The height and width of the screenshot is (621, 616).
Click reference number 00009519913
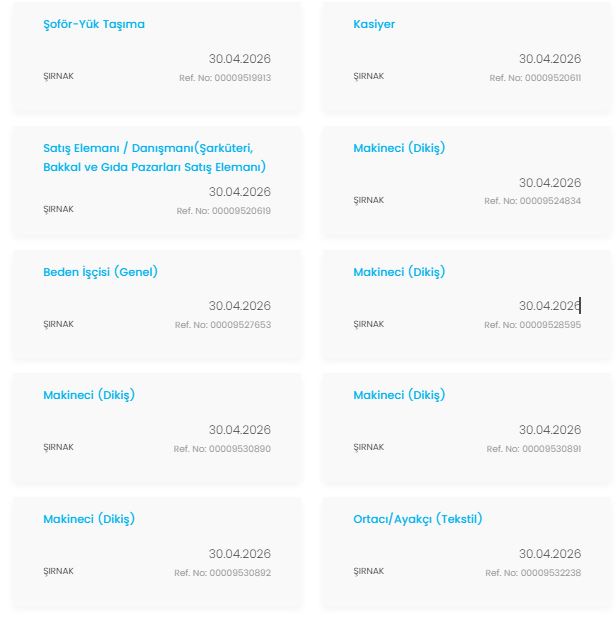224,78
